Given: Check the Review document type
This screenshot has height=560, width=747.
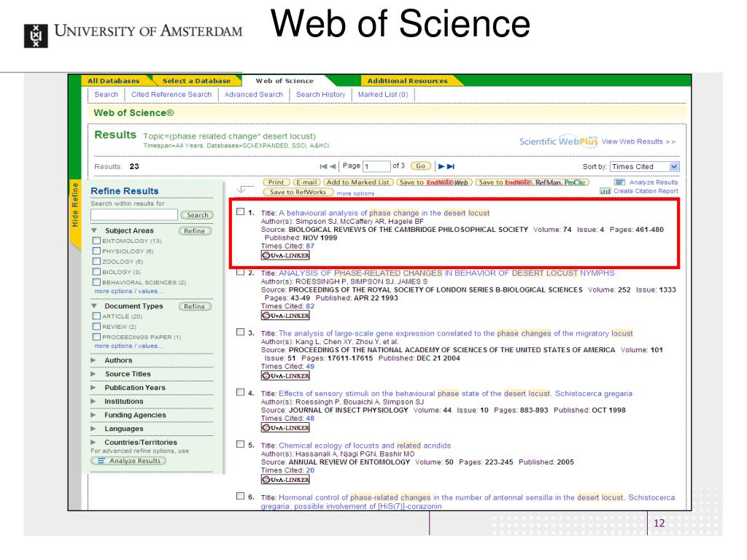Looking at the screenshot, I should point(96,327).
